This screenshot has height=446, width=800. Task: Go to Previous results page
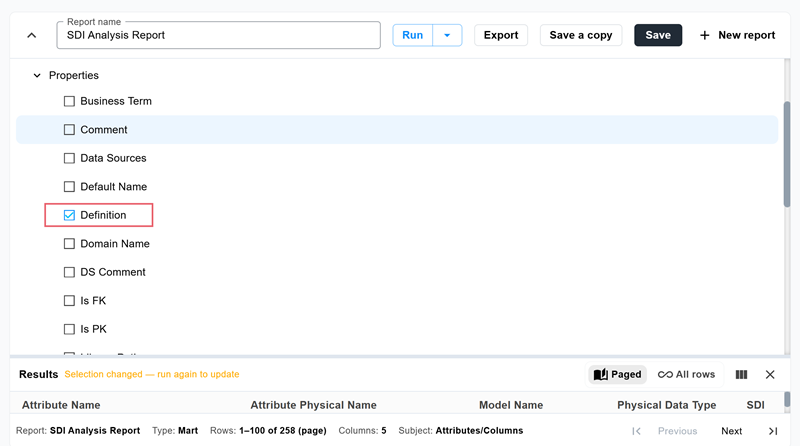(x=677, y=431)
